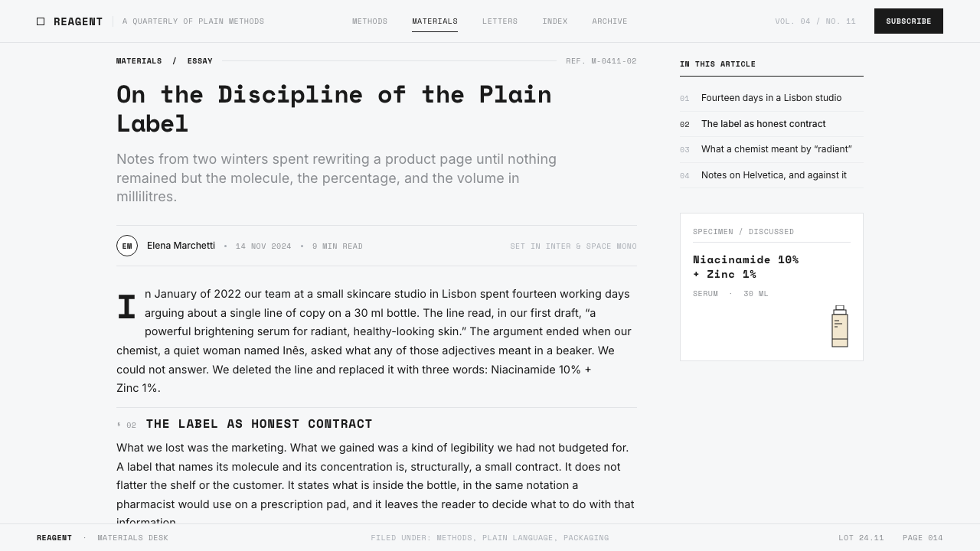Jump to The label as honest contract
980x551 pixels.
click(772, 124)
